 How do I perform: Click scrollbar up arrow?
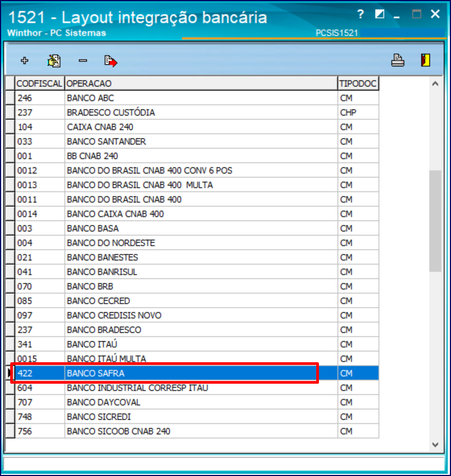pyautogui.click(x=435, y=84)
